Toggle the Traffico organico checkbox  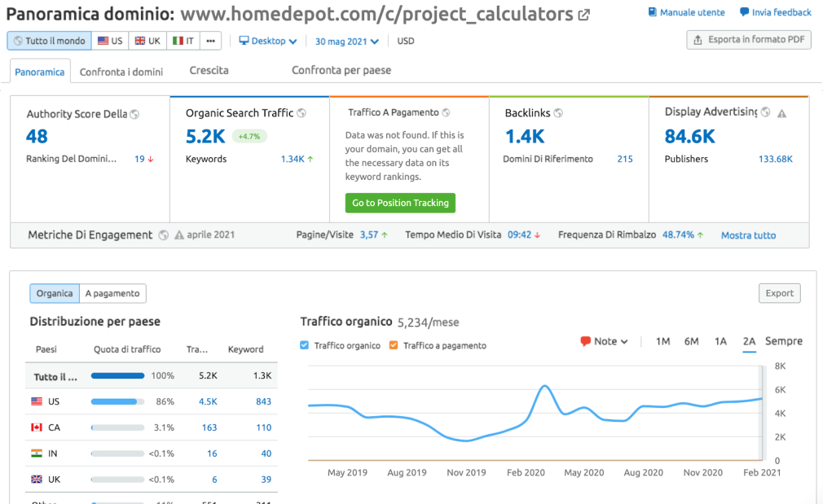tap(305, 345)
